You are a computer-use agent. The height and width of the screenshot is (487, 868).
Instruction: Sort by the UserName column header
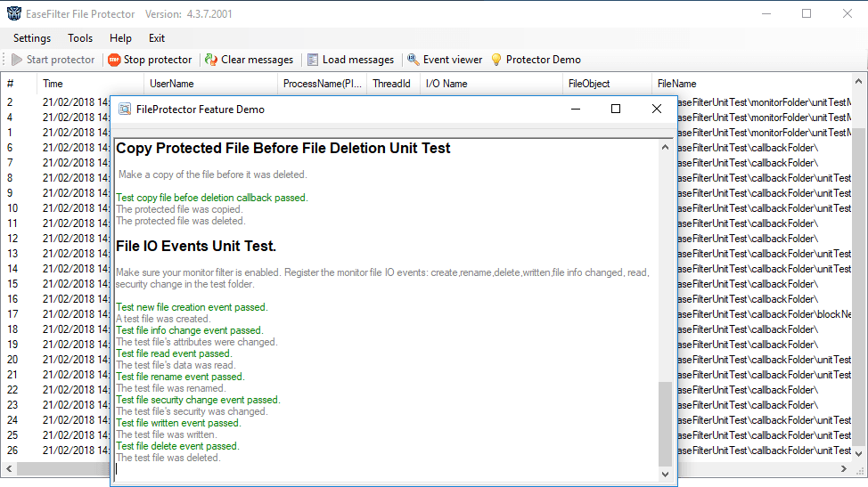[210, 84]
